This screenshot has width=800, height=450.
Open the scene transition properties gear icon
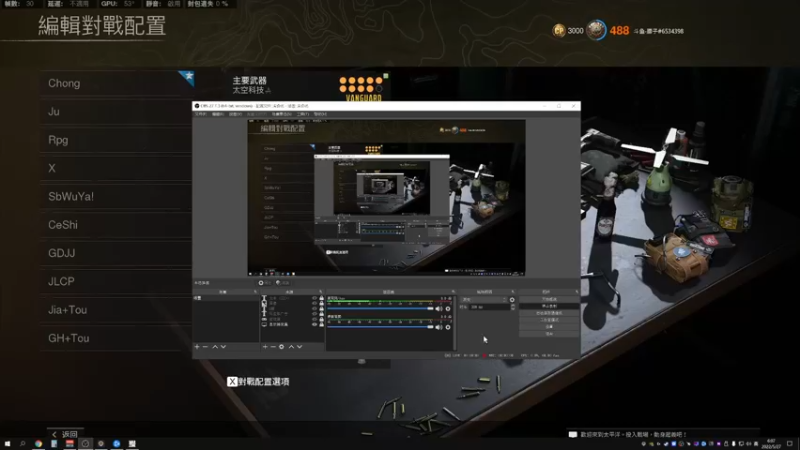tap(512, 299)
